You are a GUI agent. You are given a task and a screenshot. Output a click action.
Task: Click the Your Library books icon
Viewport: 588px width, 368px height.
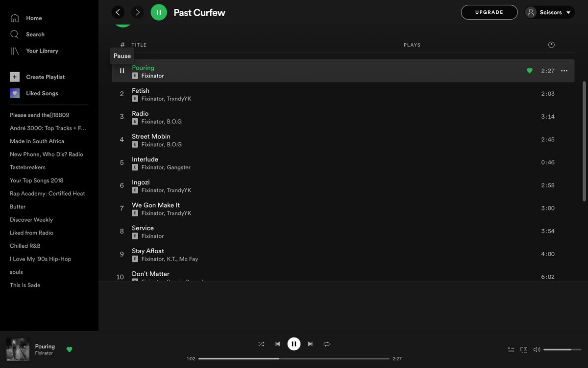[15, 51]
